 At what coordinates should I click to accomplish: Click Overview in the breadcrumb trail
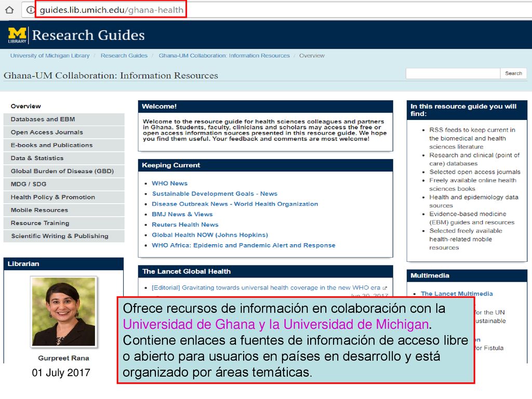(x=312, y=56)
